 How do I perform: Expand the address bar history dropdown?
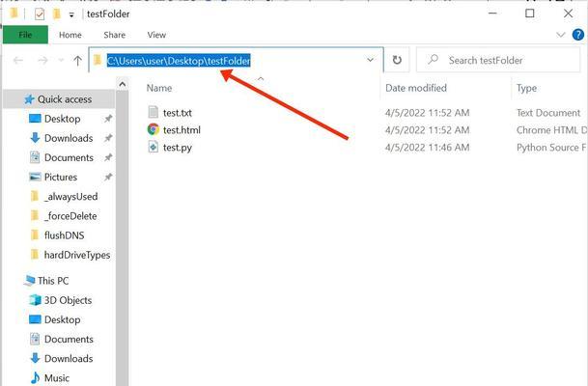(x=371, y=60)
